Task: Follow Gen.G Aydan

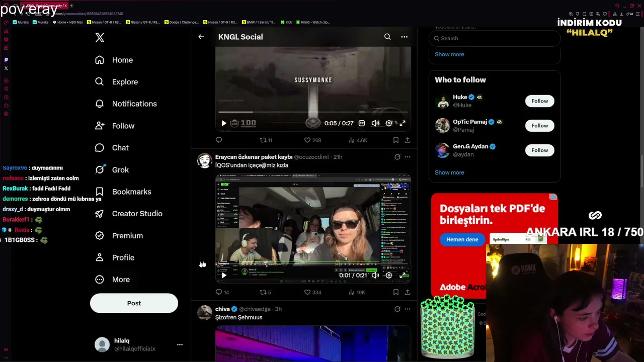Action: click(x=539, y=150)
